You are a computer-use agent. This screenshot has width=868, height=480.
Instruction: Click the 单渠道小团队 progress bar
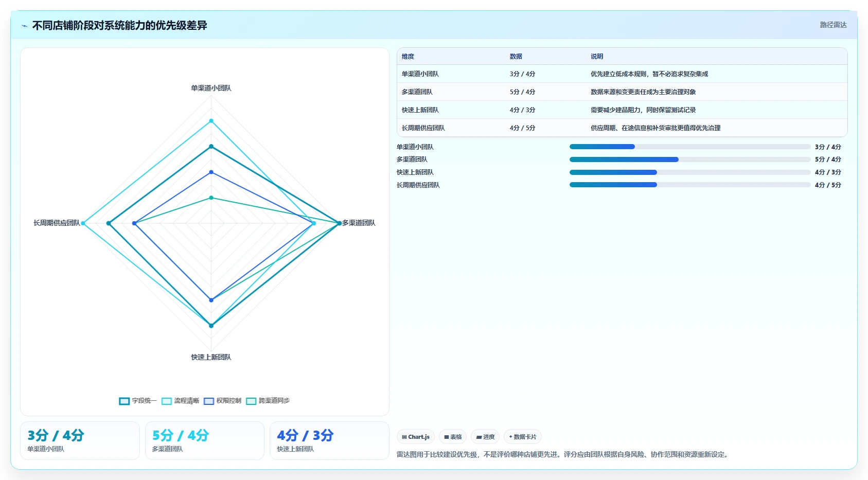[690, 147]
